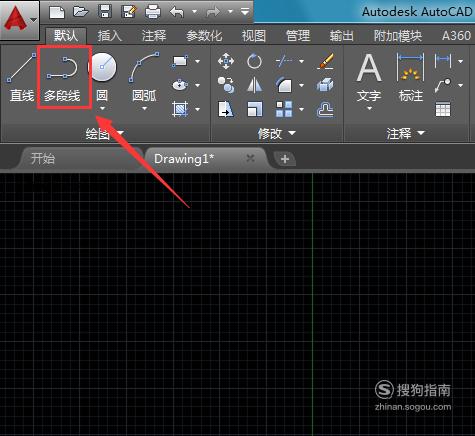Print the drawing using the plot icon

[153, 12]
